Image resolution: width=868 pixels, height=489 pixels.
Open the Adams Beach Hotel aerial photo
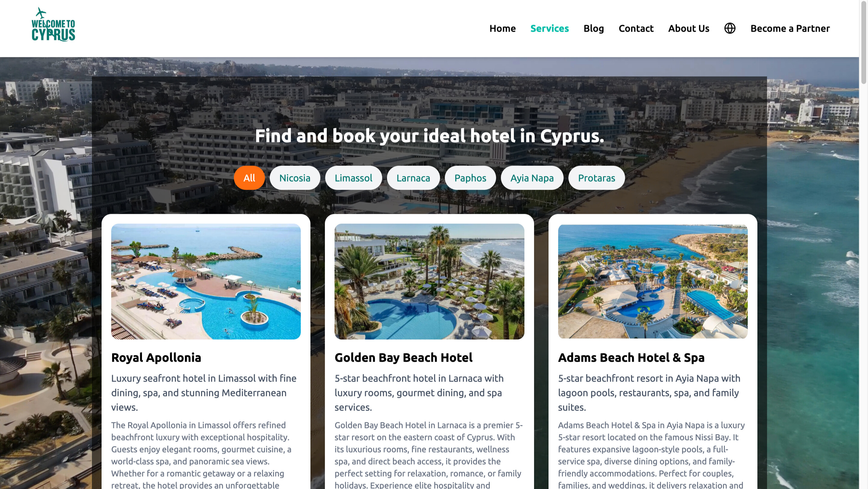pos(653,281)
